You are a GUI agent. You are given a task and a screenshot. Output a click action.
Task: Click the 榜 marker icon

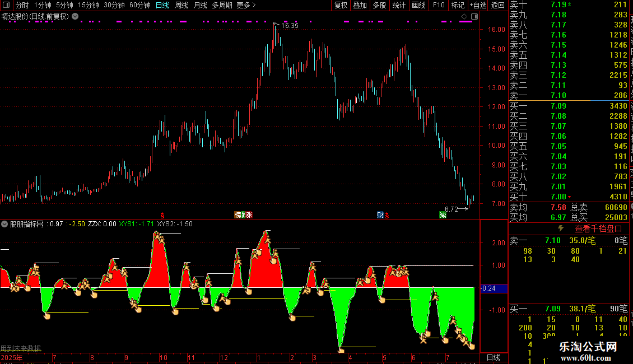(x=238, y=215)
